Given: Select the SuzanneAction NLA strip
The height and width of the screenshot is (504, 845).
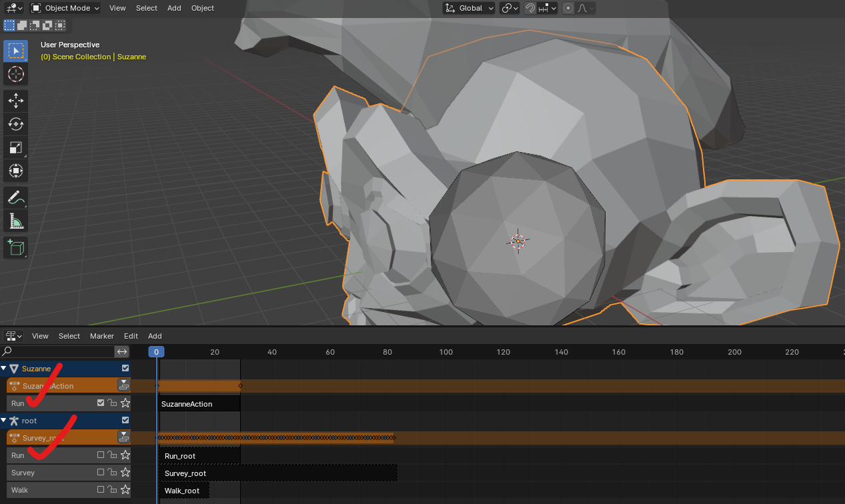Looking at the screenshot, I should tap(199, 403).
